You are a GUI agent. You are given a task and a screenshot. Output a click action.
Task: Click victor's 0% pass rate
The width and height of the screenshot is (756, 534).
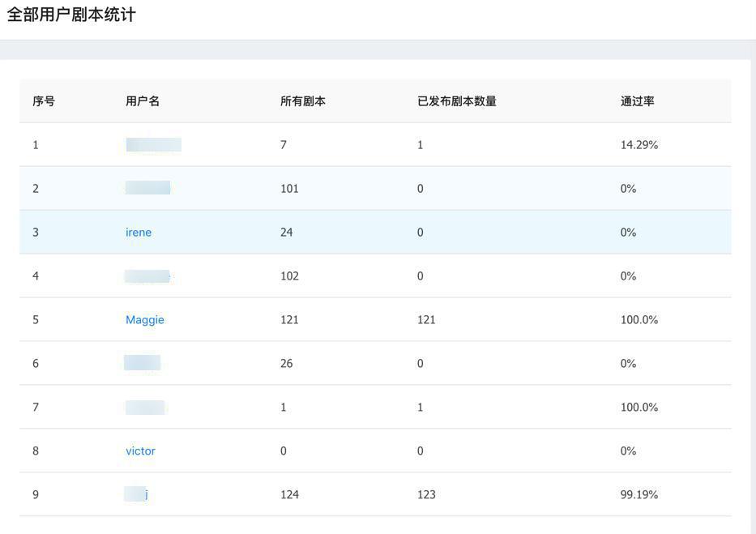[628, 451]
